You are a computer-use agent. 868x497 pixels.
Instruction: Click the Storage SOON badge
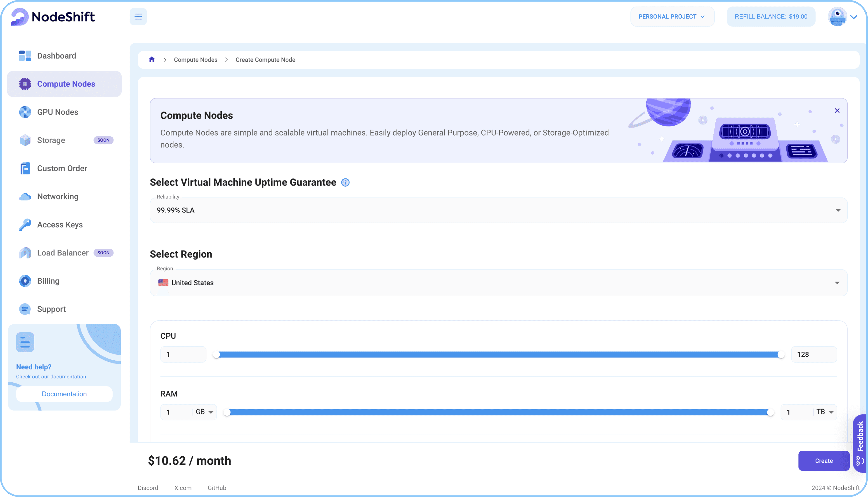pos(104,140)
